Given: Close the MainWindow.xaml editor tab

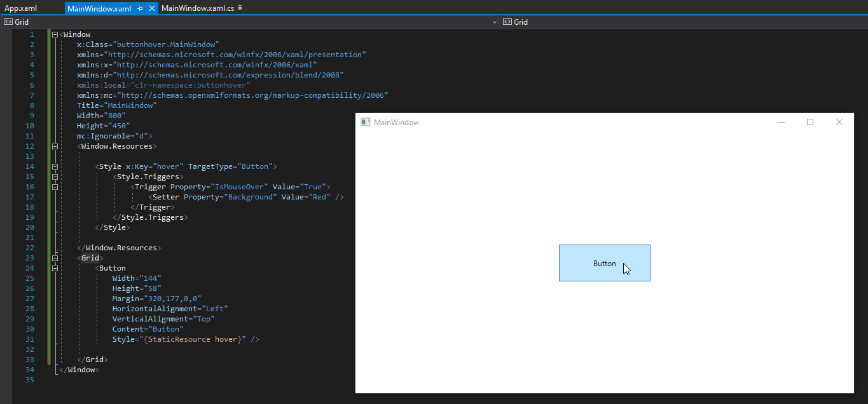Looking at the screenshot, I should 151,8.
